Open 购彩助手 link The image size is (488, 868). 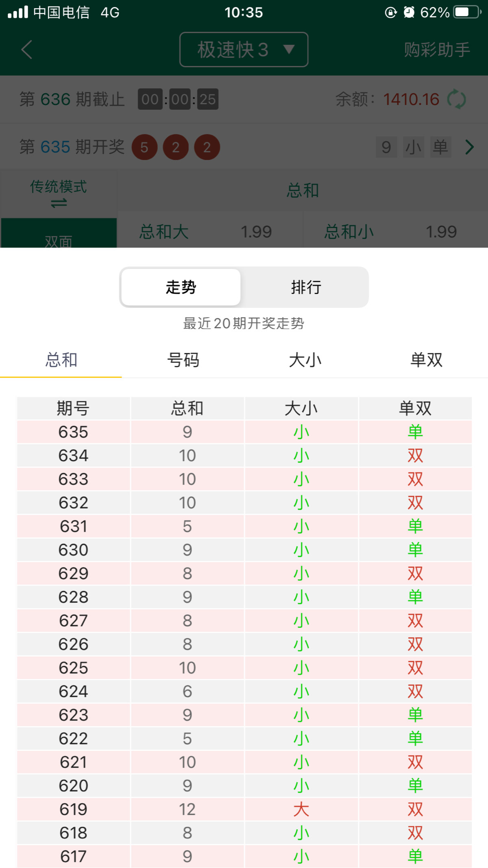pyautogui.click(x=437, y=50)
